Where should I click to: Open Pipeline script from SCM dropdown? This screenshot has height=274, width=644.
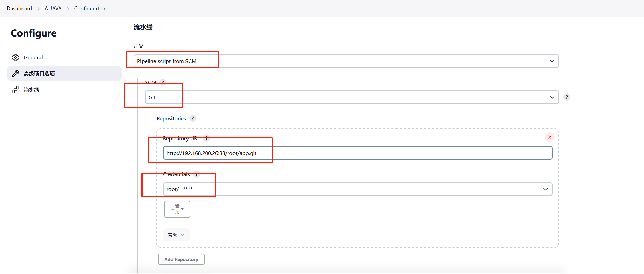(x=346, y=61)
